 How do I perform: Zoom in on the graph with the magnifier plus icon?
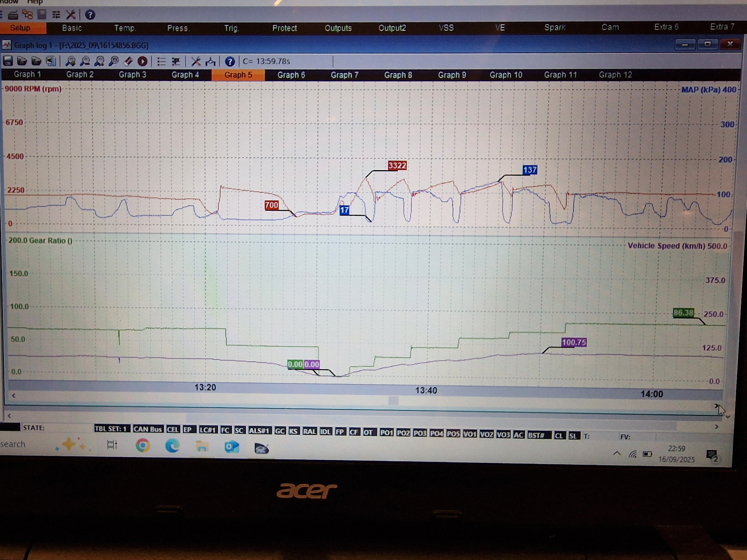[71, 61]
